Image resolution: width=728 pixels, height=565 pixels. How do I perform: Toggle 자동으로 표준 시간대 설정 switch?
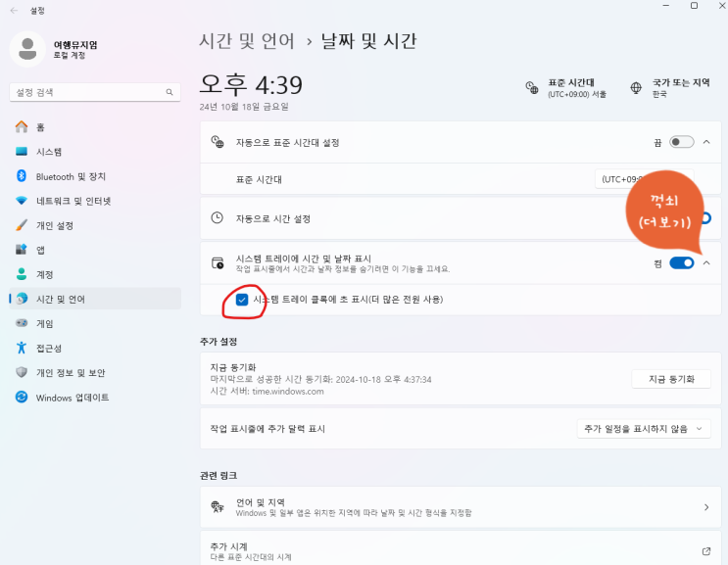681,142
